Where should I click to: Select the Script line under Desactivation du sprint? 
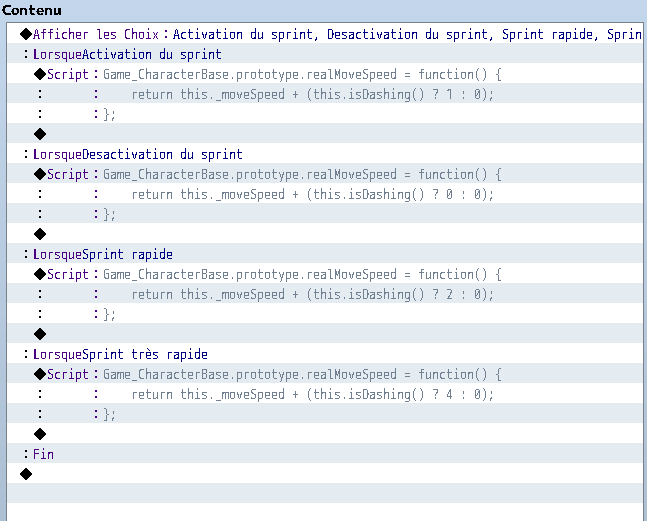[325, 174]
